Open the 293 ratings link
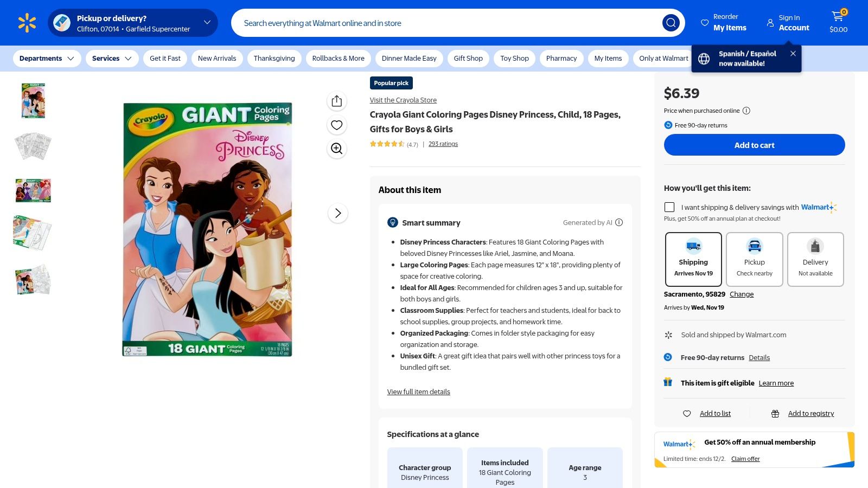The image size is (868, 488). [443, 144]
